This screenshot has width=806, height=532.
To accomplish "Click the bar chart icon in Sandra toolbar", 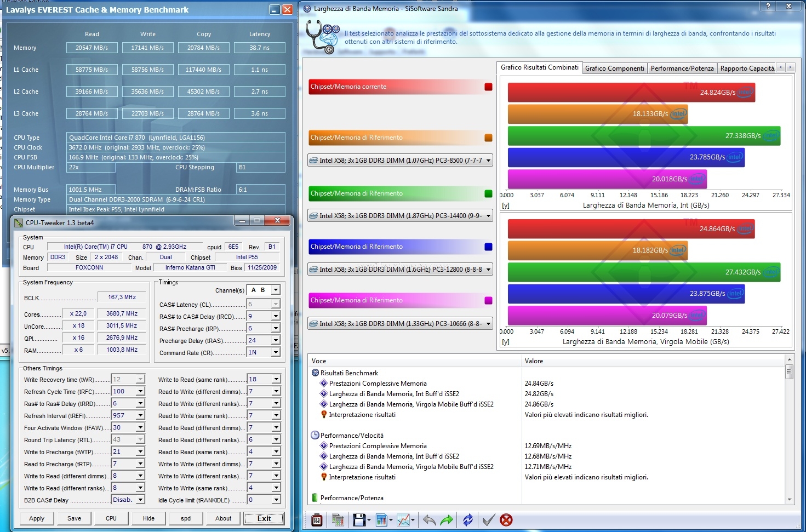I will (381, 520).
